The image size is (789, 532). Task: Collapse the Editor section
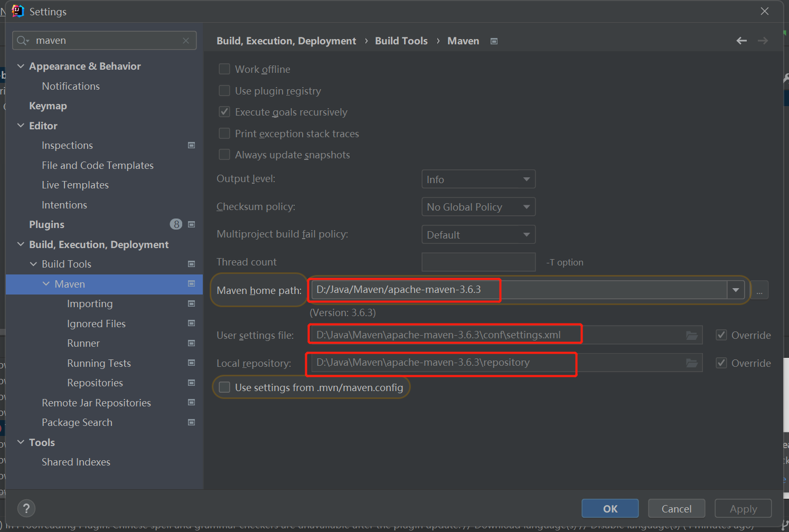click(21, 126)
